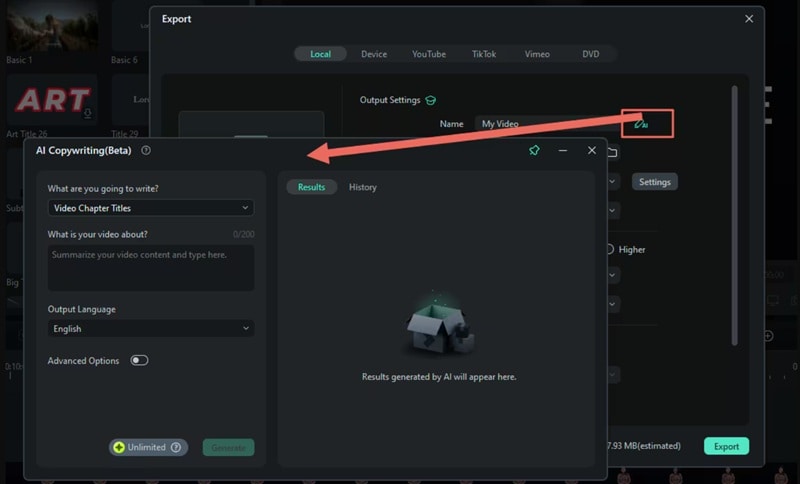Select the Higher quality radio button
The image size is (800, 484).
610,249
